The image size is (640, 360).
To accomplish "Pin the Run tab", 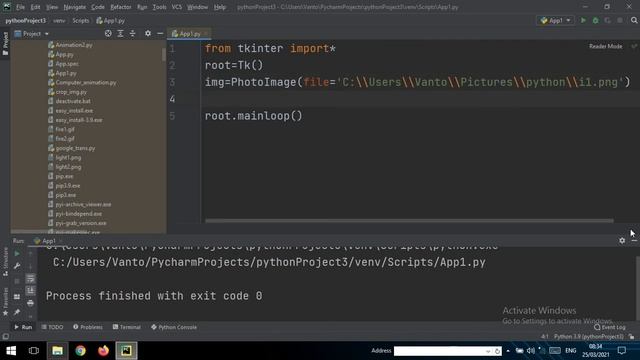I will click(17, 312).
